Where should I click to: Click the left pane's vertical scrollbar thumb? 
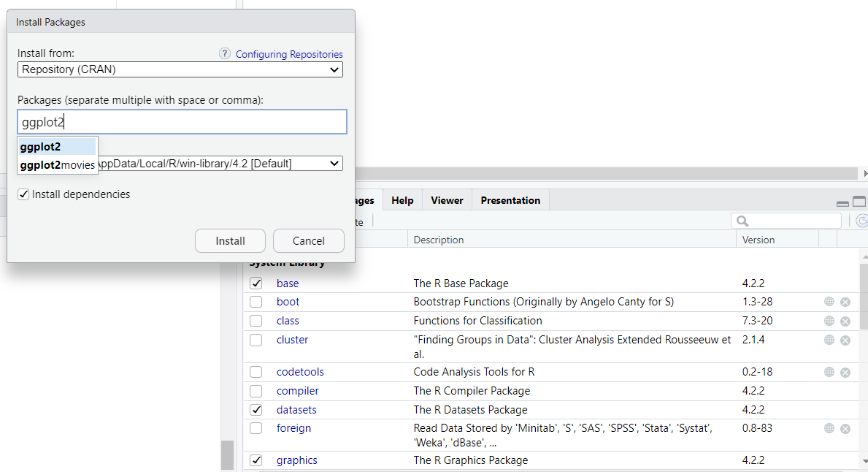[x=227, y=455]
